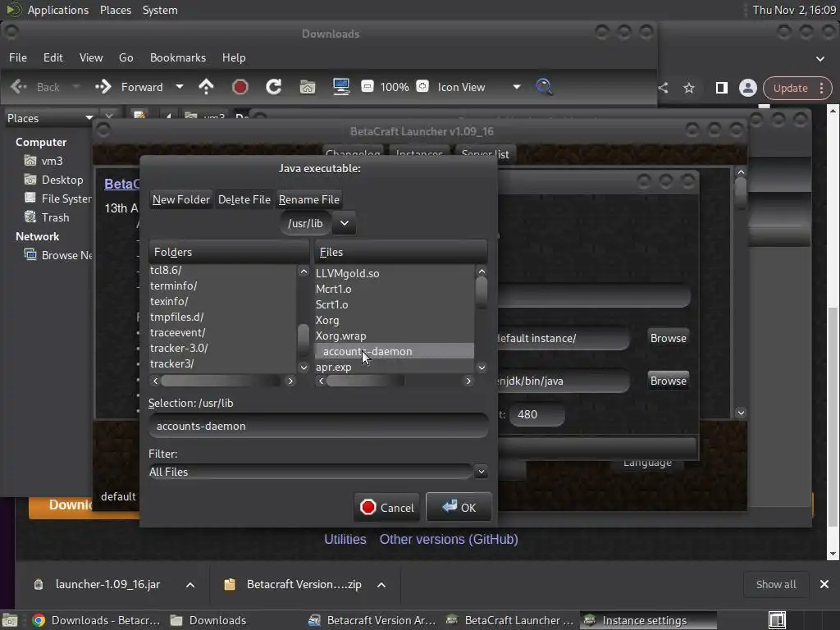The width and height of the screenshot is (840, 630).
Task: Open the System menu
Action: pos(160,10)
